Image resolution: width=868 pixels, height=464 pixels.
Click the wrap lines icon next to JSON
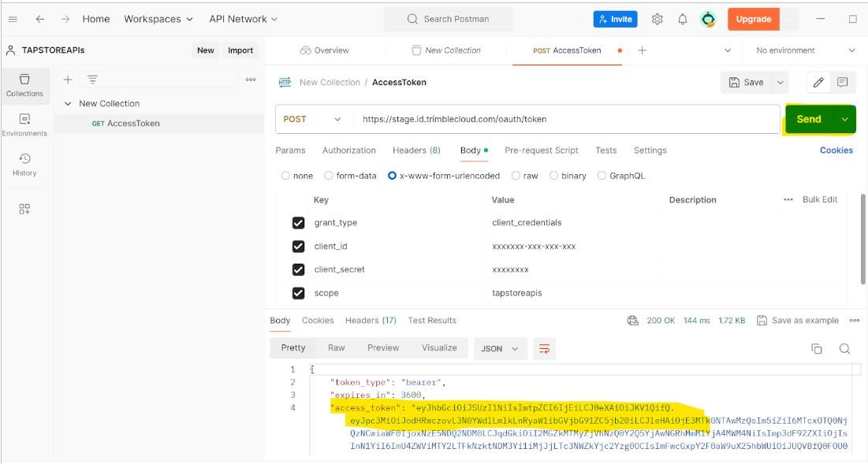(x=543, y=348)
